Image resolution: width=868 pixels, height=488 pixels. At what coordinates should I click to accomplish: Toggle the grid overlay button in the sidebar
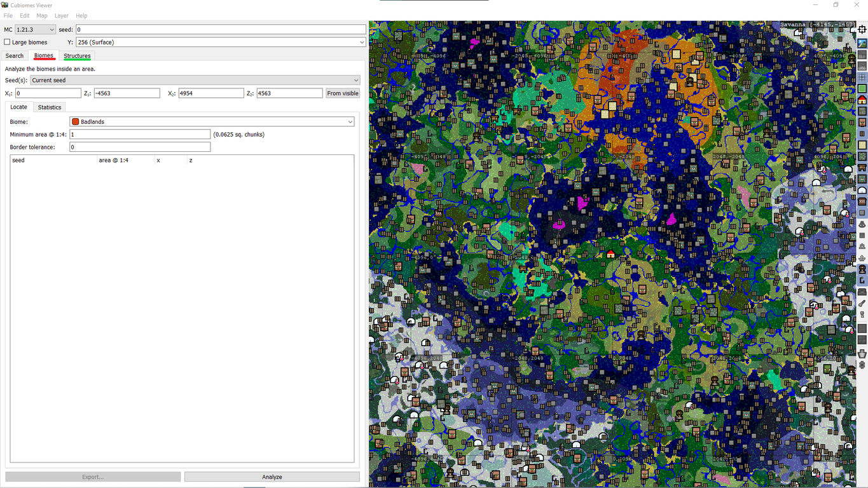click(862, 78)
